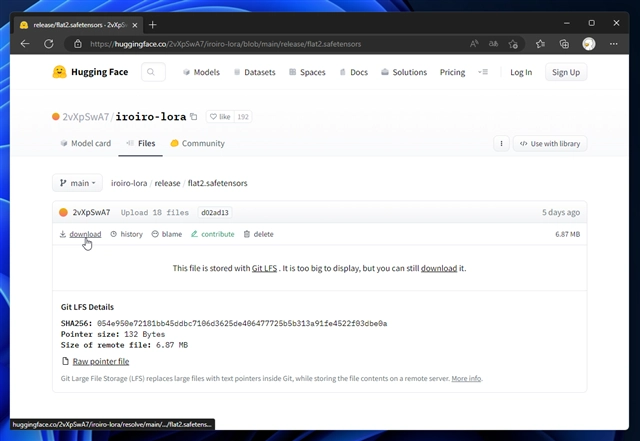Click the 6.87 MB file size text
Viewport: 640px width, 441px height.
[x=567, y=234]
